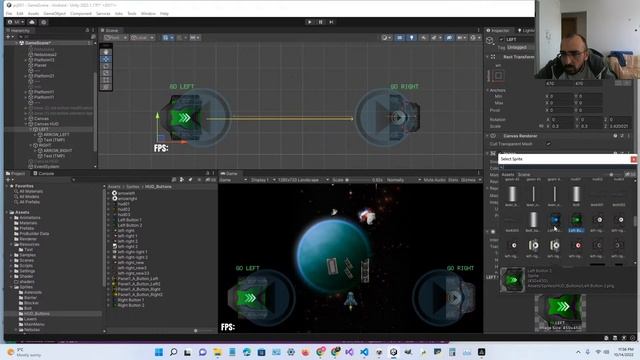Viewport: 640px width, 360px height.
Task: Open the Local handle rotation dropdown
Action: 142,38
